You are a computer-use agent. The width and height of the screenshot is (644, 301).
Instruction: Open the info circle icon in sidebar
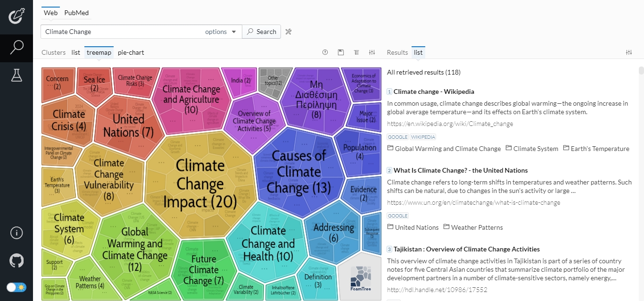pos(17,233)
